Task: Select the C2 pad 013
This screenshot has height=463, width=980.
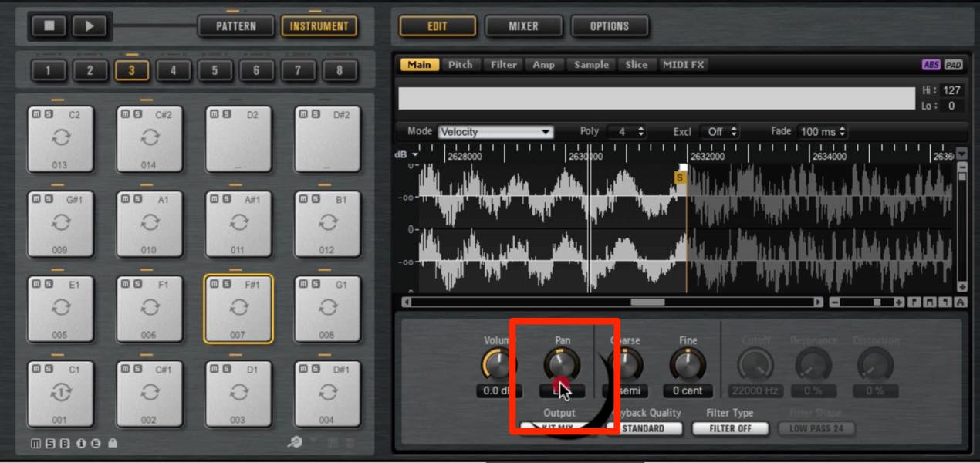Action: [x=60, y=139]
